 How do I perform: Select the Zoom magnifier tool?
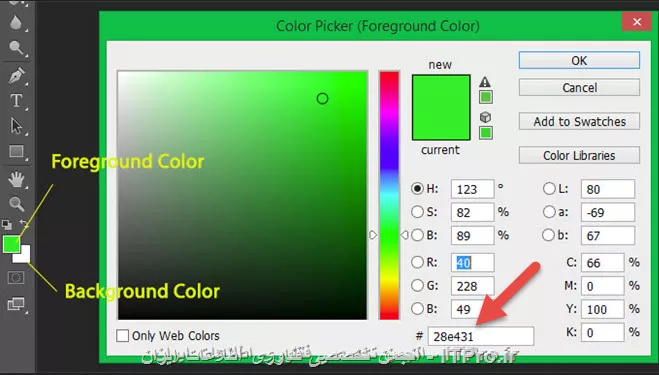pos(16,204)
